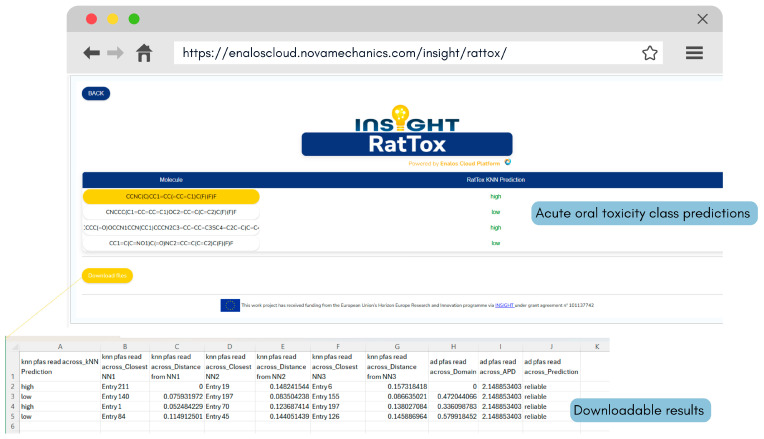This screenshot has width=764, height=439.
Task: Click the browser back arrow icon
Action: 91,53
